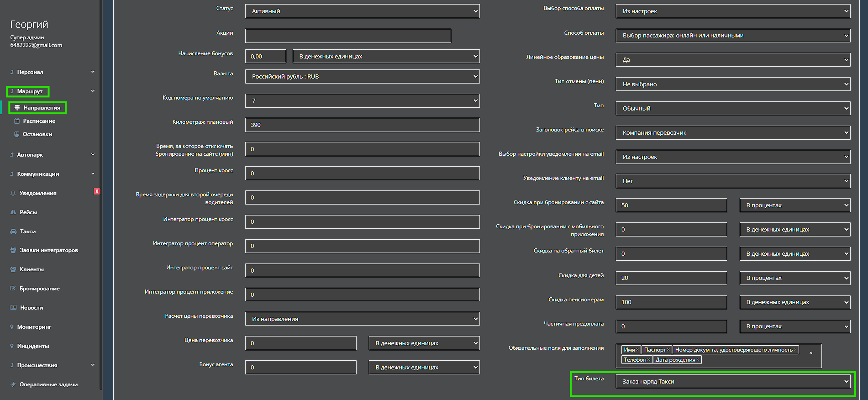
Task: Click the newspaper icon beside Новости
Action: tap(13, 308)
